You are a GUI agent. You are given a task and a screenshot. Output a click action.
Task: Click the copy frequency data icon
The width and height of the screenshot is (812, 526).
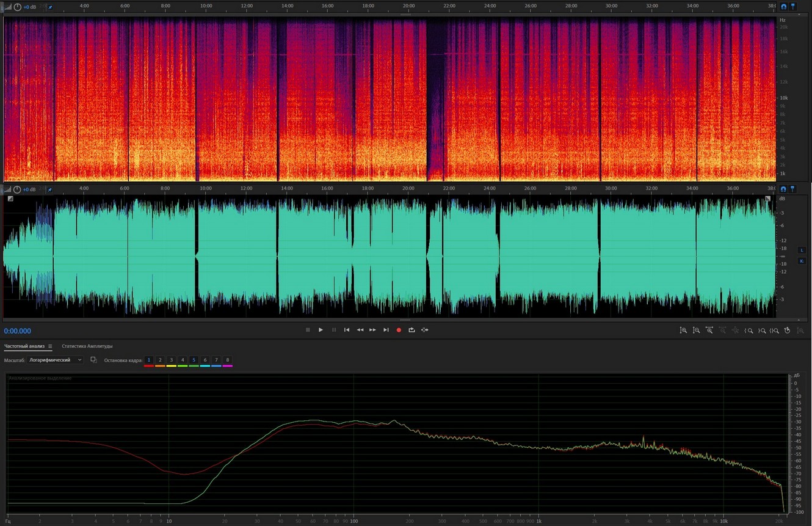93,360
